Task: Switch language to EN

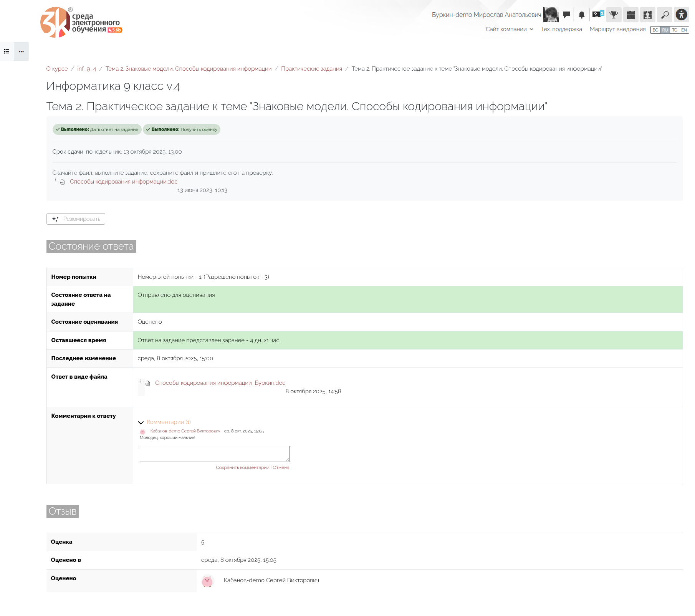Action: pos(684,30)
